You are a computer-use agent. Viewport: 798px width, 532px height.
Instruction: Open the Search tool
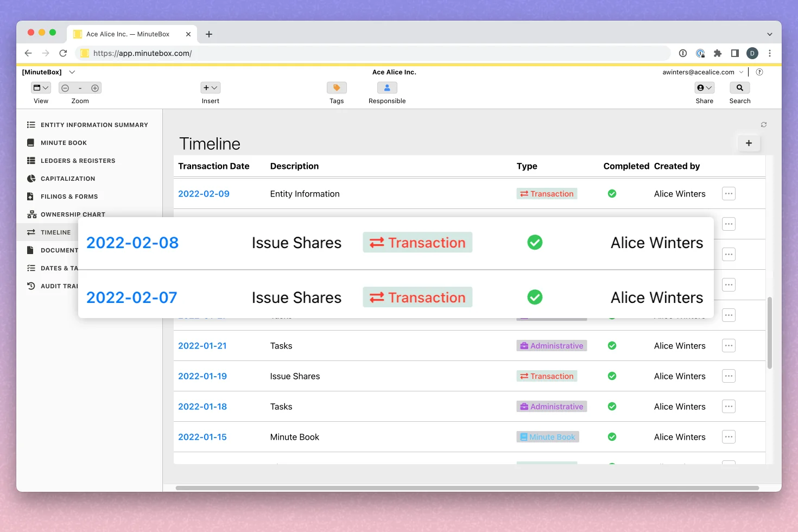pyautogui.click(x=739, y=88)
